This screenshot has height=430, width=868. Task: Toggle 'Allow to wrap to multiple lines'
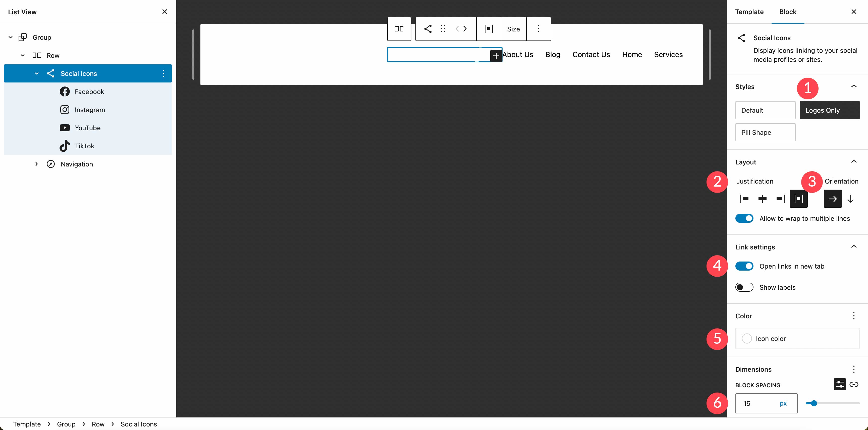point(744,218)
